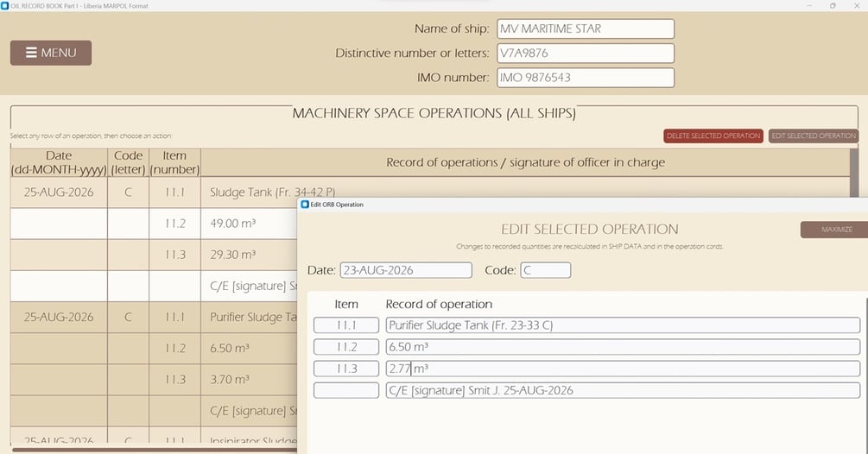This screenshot has height=454, width=868.
Task: Select the Purifier Sludge Ta row in the main table
Action: point(154,317)
